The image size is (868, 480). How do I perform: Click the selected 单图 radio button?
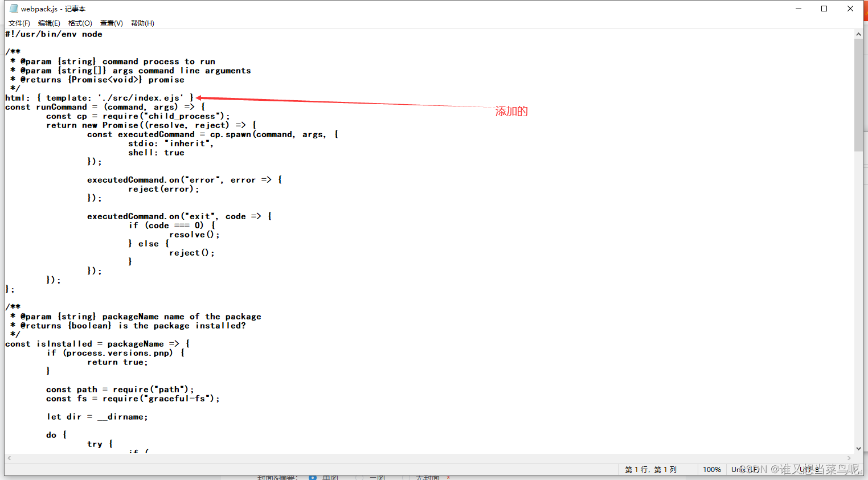[x=312, y=477]
